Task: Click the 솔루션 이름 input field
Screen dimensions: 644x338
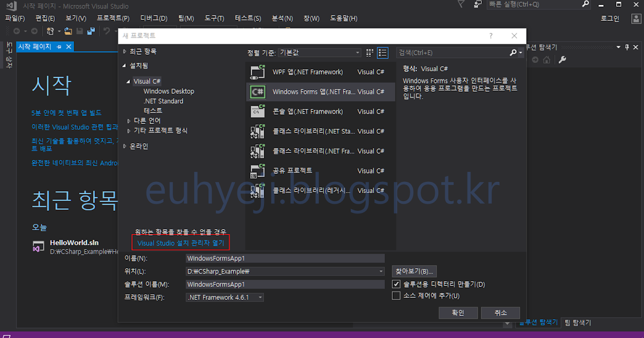Action: tap(285, 284)
